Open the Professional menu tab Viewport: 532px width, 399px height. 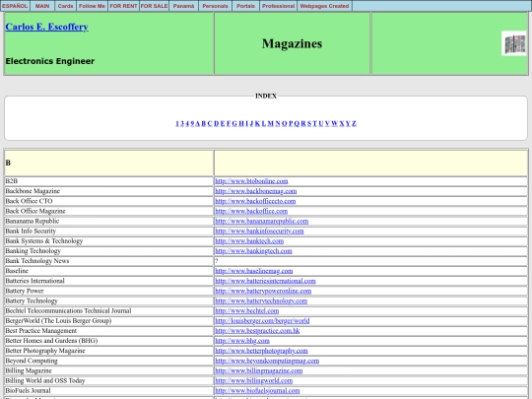[278, 6]
